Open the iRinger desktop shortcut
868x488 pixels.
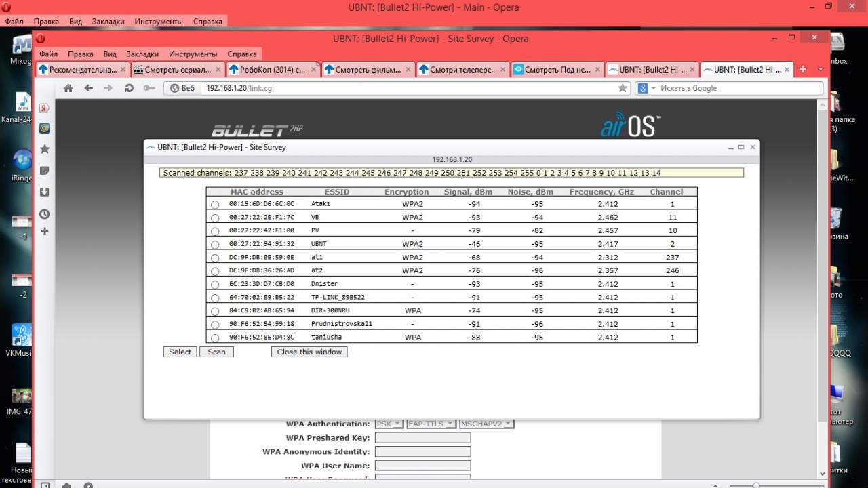click(22, 166)
